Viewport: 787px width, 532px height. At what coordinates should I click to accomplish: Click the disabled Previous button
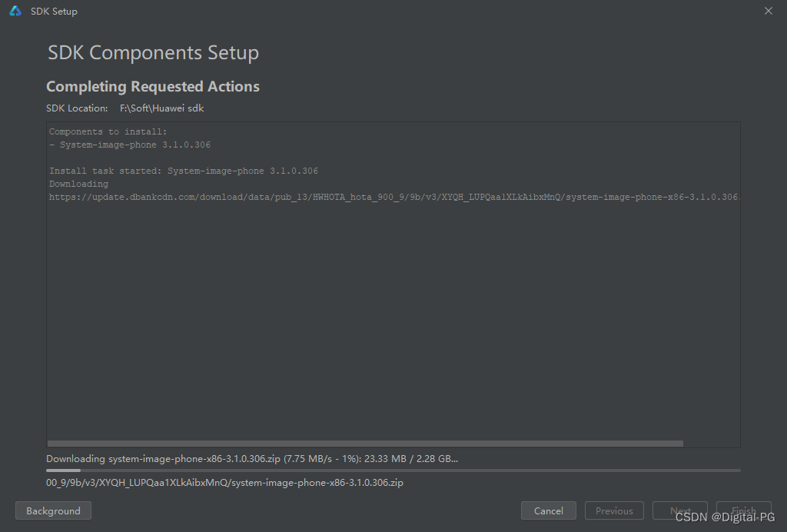(x=614, y=510)
